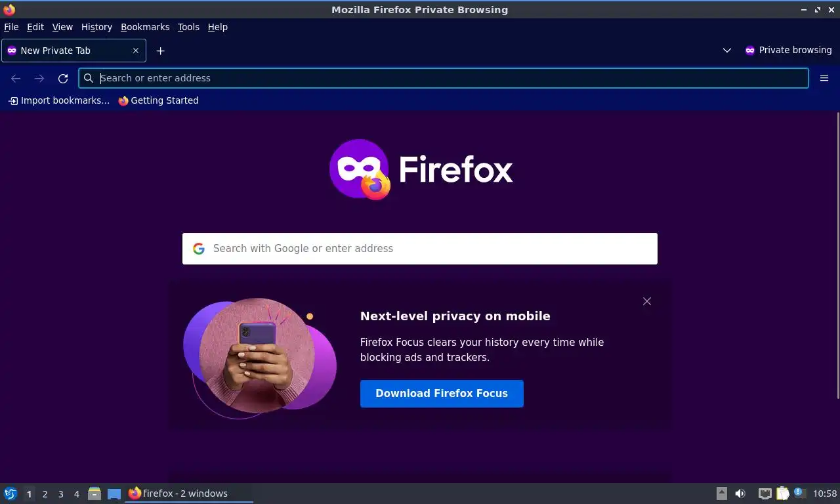Click the show desktop taskbar icon

click(x=114, y=493)
